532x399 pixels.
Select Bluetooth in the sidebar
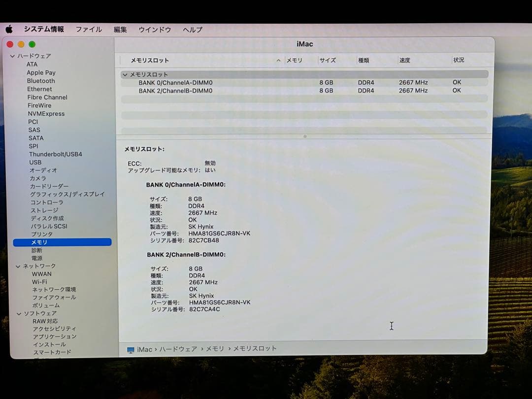41,81
